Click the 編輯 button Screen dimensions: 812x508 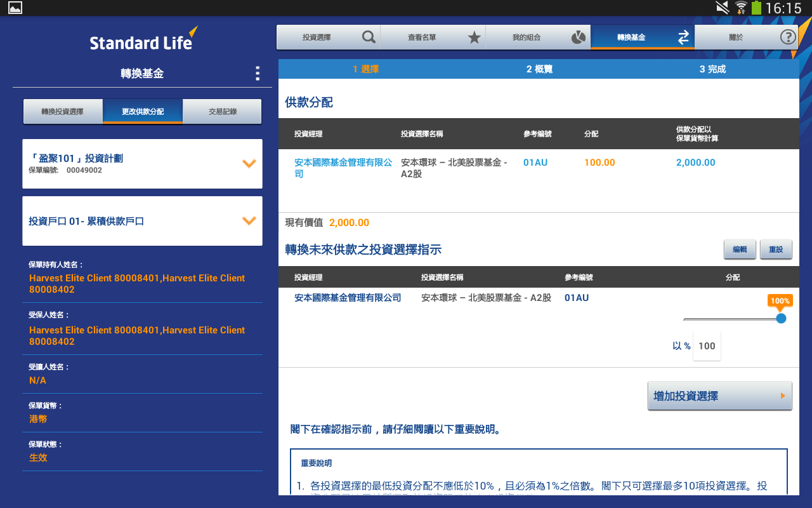coord(740,250)
